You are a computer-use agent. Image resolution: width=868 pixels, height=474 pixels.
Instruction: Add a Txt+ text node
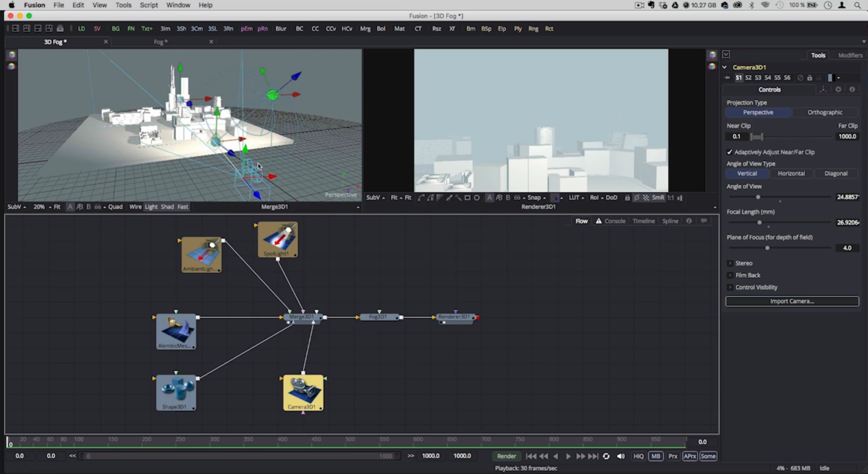click(x=147, y=28)
